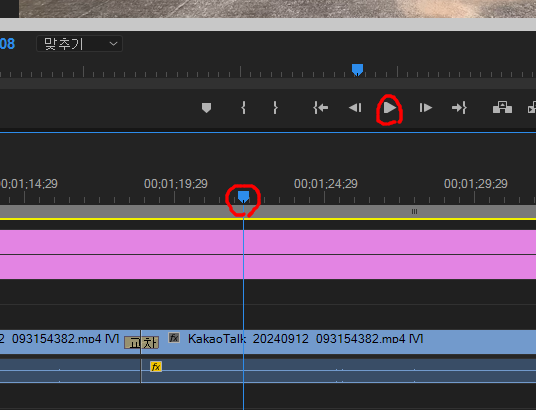Add a marker with the marker button
This screenshot has height=410, width=536.
tap(206, 108)
